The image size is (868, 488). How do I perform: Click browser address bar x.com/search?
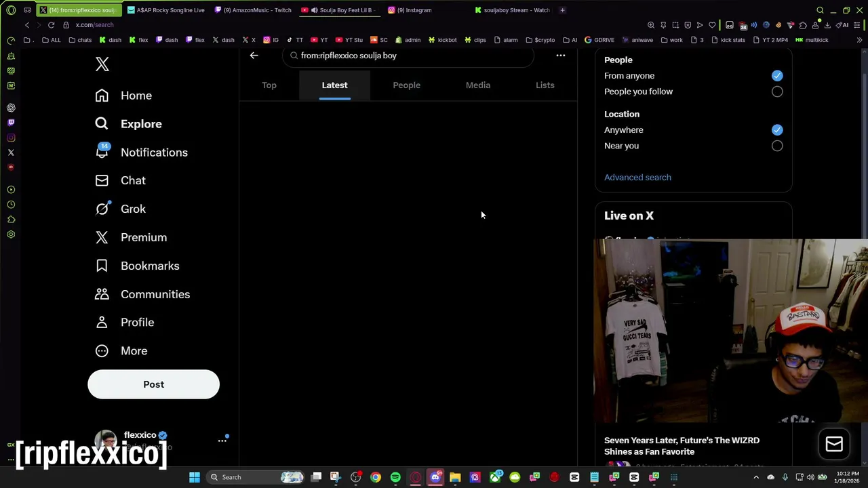point(94,25)
